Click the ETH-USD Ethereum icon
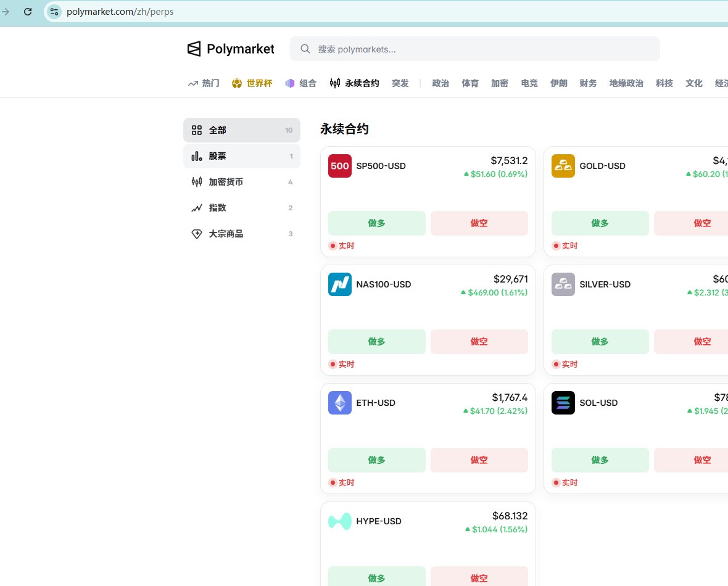 click(x=340, y=403)
